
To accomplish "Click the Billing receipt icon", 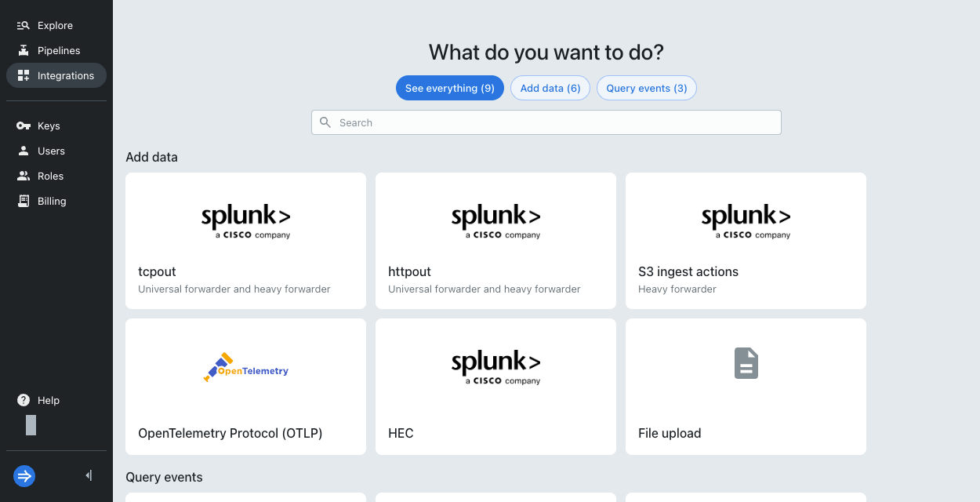I will (x=24, y=201).
